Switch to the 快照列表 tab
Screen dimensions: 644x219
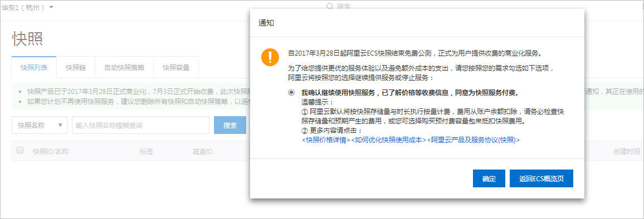point(34,67)
